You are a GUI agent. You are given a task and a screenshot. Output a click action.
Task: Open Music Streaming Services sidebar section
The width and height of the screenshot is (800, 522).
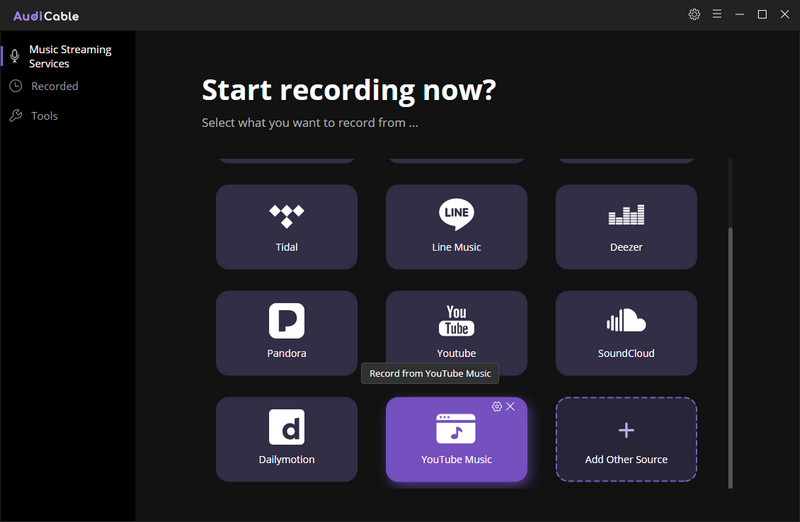pyautogui.click(x=68, y=56)
